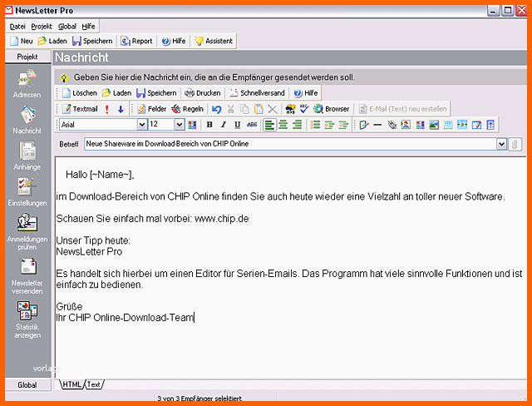Screen dimensions: 532x406
Task: Open the Anhänge section in the sidebar
Action: click(27, 156)
